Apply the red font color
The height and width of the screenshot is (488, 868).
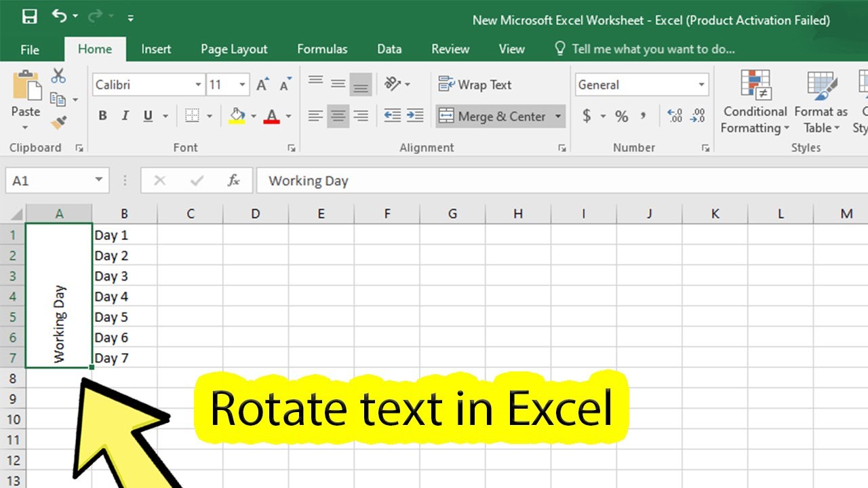pyautogui.click(x=272, y=116)
